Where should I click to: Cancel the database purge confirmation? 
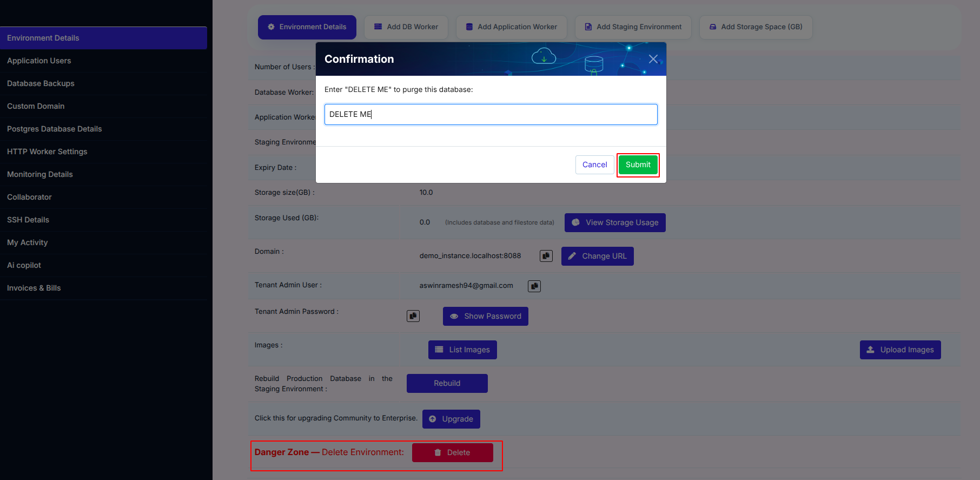pos(595,165)
